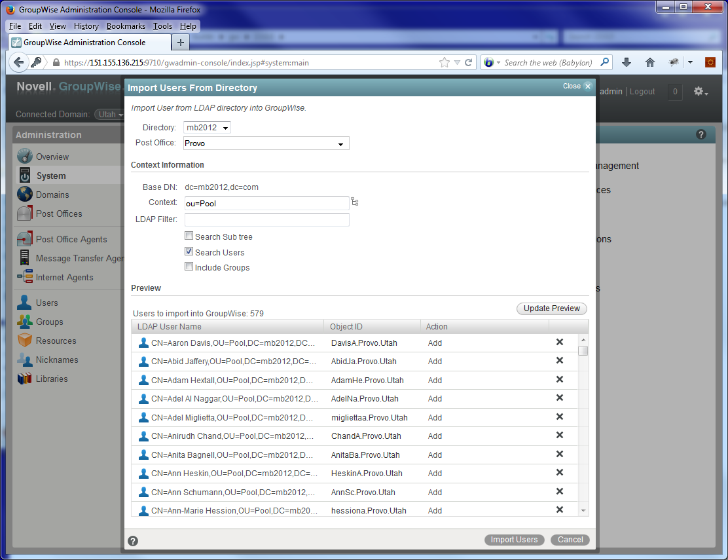Open the View menu
The image size is (728, 560).
[58, 26]
